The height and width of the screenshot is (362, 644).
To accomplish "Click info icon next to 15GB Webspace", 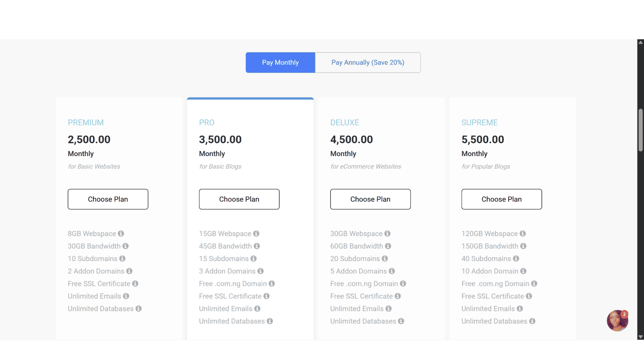I will coord(256,234).
